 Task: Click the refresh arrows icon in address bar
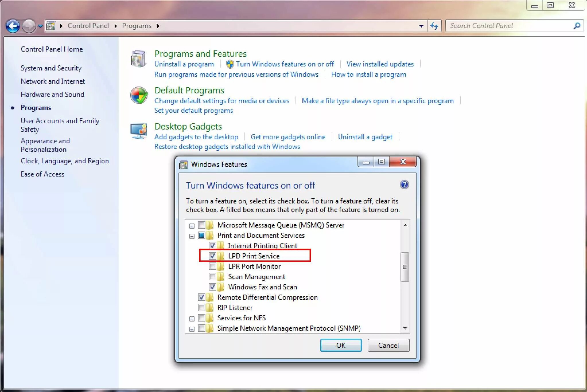point(434,26)
